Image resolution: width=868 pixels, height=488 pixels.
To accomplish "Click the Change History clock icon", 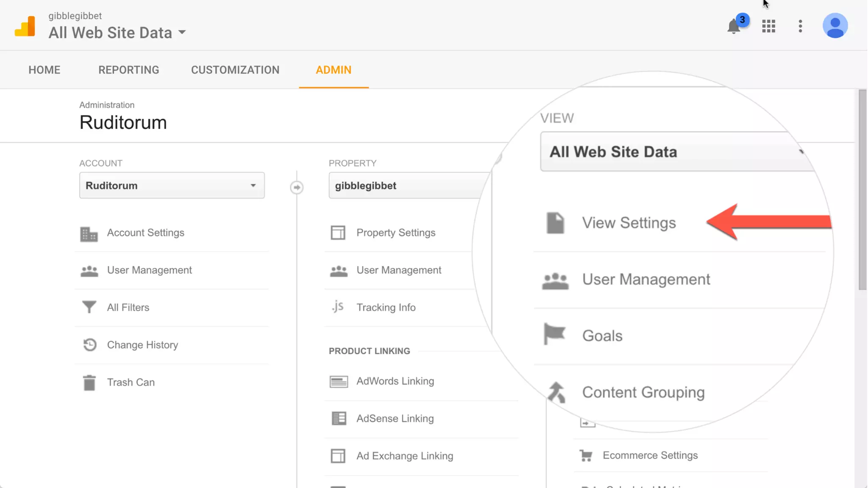I will click(x=89, y=345).
